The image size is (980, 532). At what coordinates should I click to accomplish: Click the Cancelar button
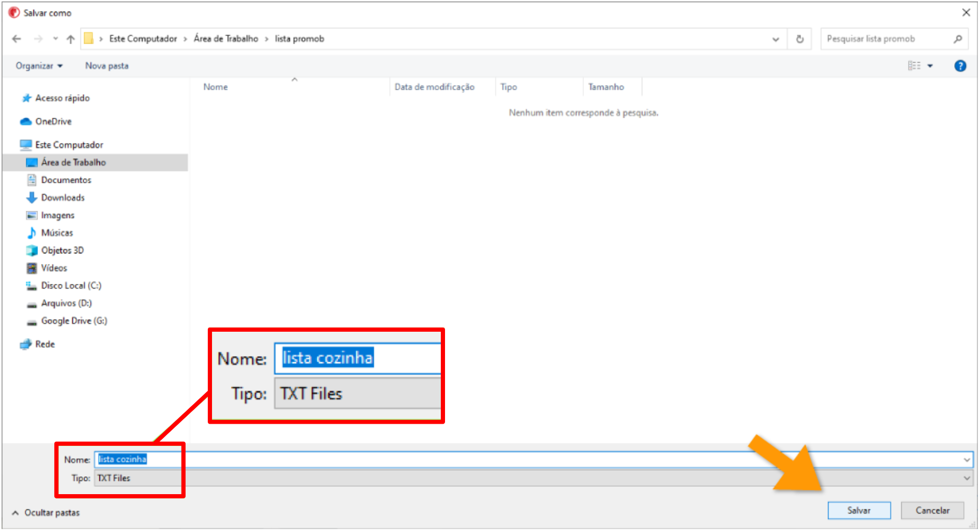933,510
